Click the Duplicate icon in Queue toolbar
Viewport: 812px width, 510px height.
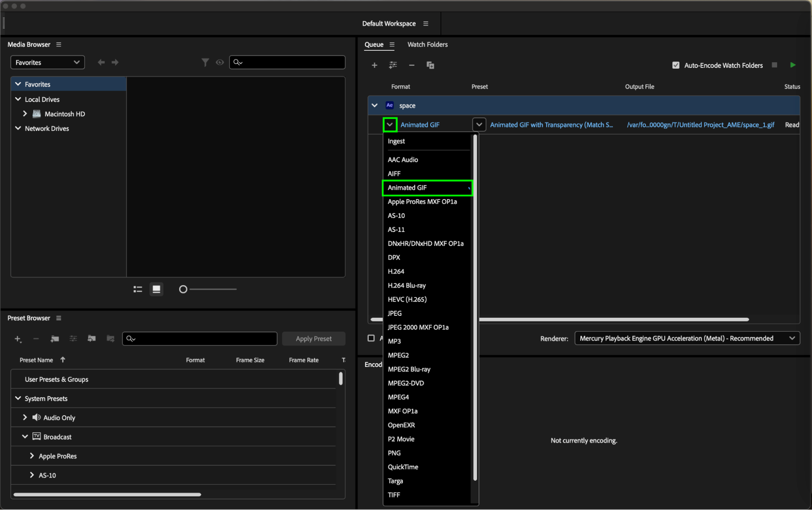pyautogui.click(x=430, y=65)
